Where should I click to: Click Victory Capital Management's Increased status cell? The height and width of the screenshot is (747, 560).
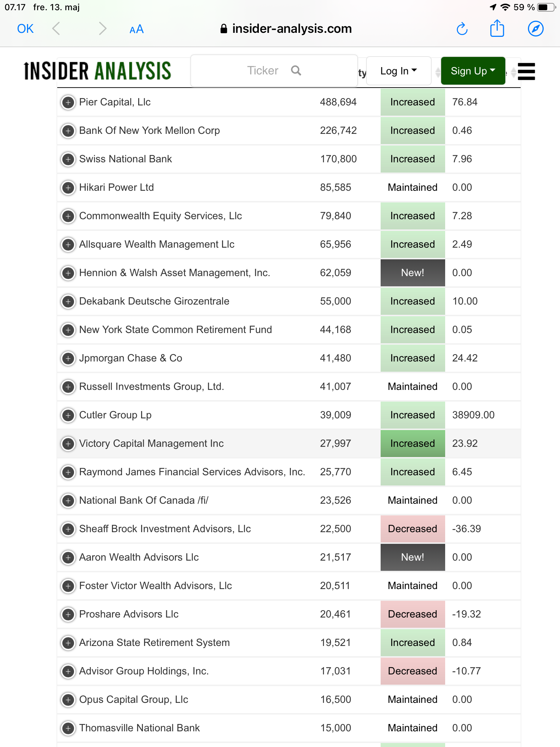point(413,444)
